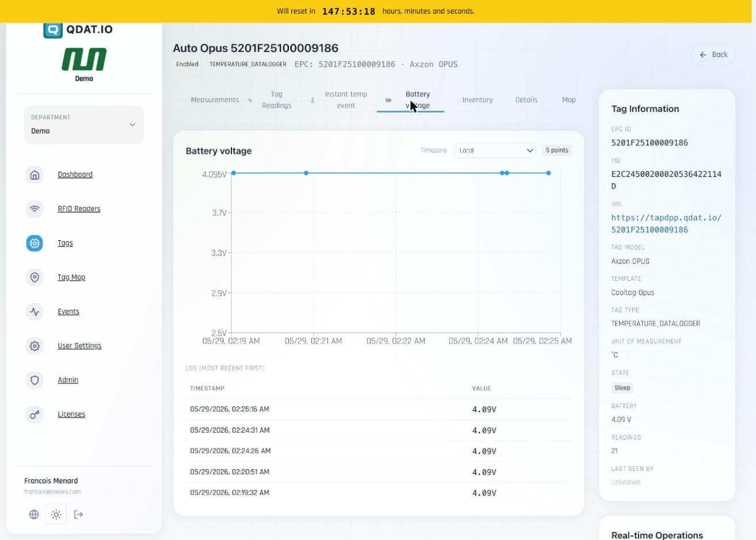
Task: Click the language globe icon
Action: pyautogui.click(x=34, y=515)
